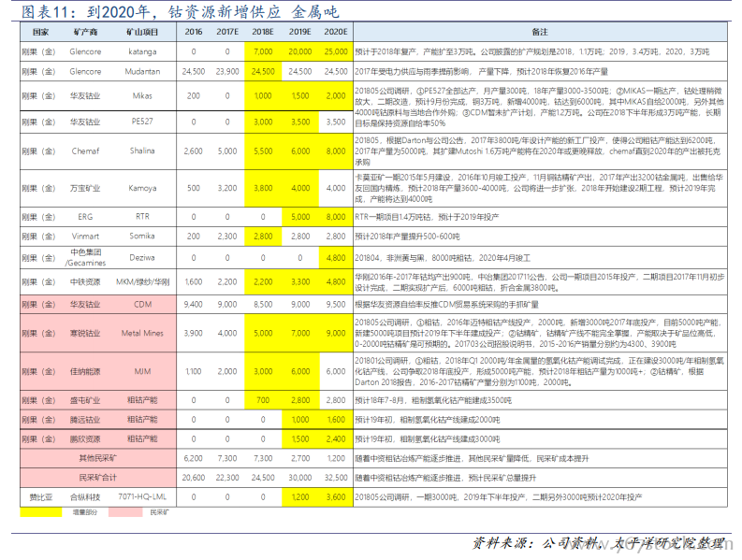The width and height of the screenshot is (742, 560).
Task: Click the 中铁资源 producer cell
Action: (86, 282)
